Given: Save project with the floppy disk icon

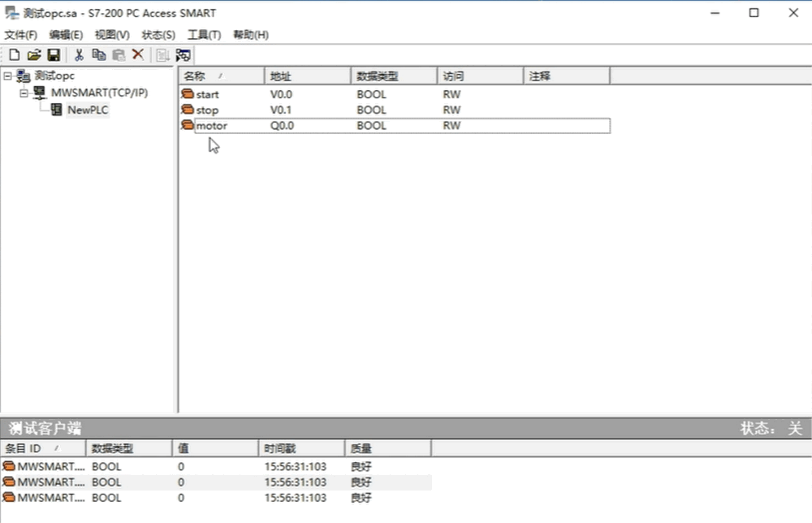Looking at the screenshot, I should (54, 55).
